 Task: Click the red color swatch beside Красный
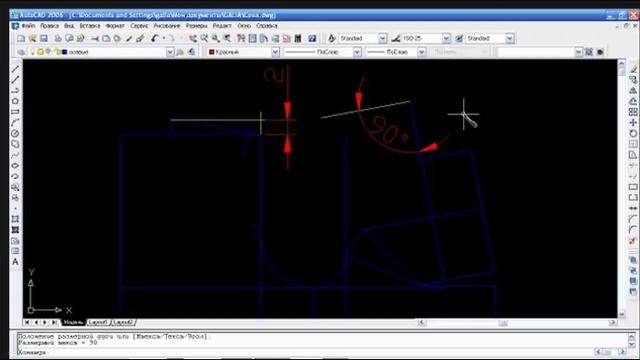pos(211,52)
